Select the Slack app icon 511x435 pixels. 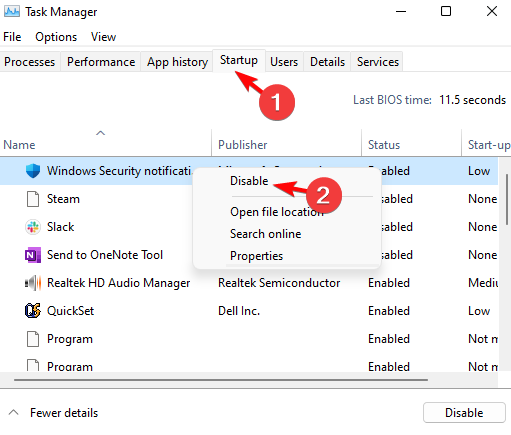tap(33, 227)
